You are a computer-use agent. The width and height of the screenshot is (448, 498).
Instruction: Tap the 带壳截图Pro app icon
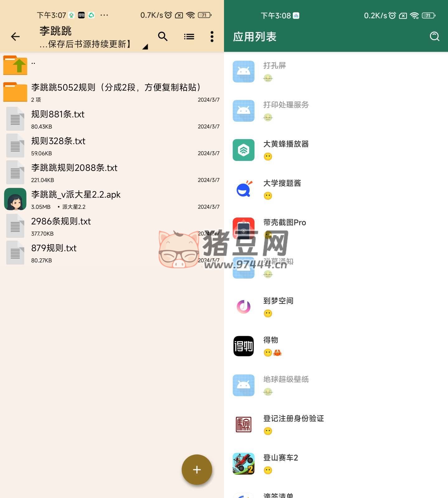(244, 228)
